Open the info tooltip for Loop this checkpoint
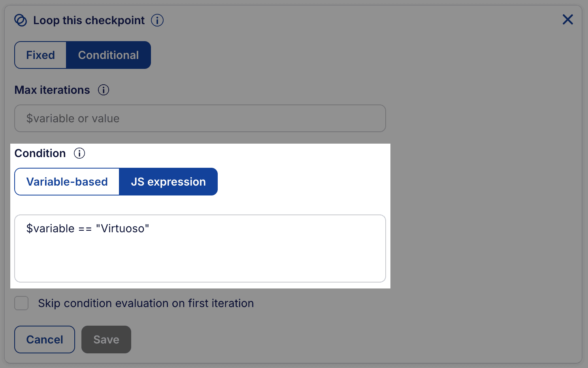Screen dimensions: 588x368 pos(157,20)
